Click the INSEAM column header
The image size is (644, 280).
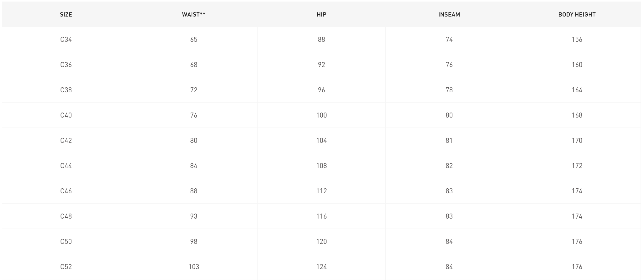click(x=449, y=14)
